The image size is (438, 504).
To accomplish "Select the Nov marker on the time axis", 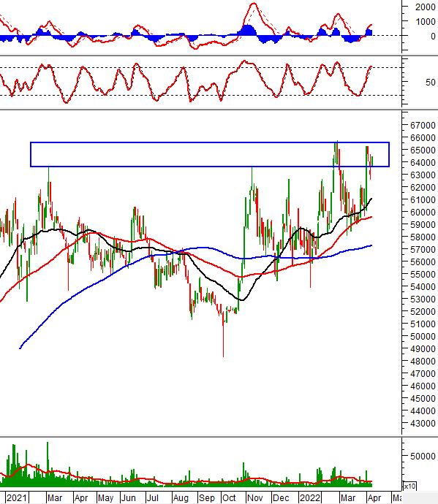I will [255, 498].
